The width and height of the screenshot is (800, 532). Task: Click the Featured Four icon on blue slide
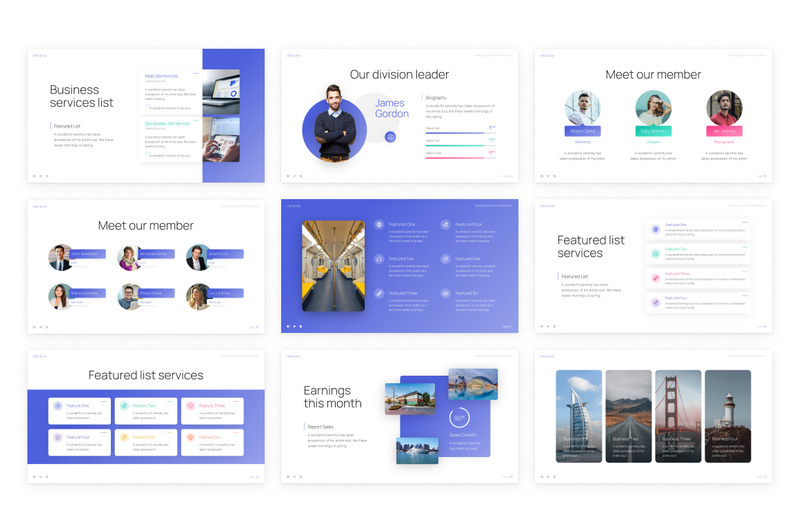(445, 224)
